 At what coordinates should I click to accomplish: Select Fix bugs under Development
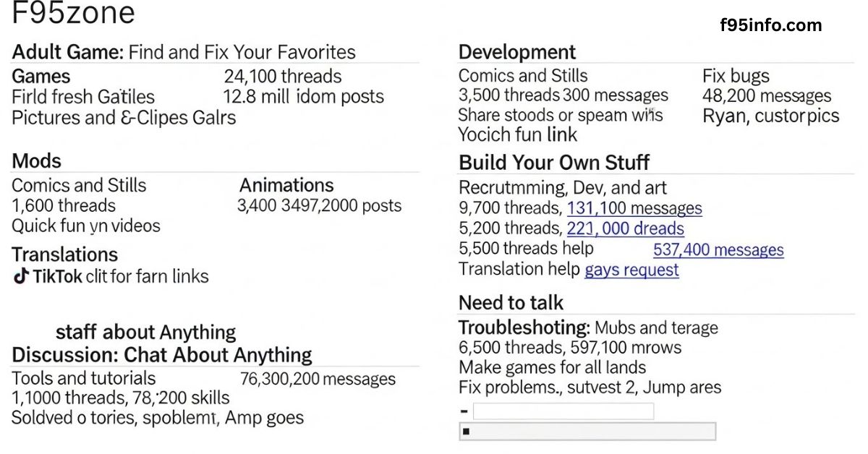tap(736, 76)
